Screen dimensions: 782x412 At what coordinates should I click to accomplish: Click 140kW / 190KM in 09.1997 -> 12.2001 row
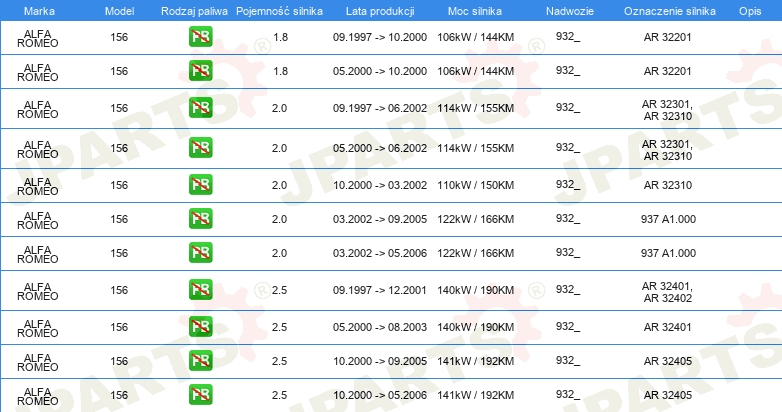(x=476, y=290)
